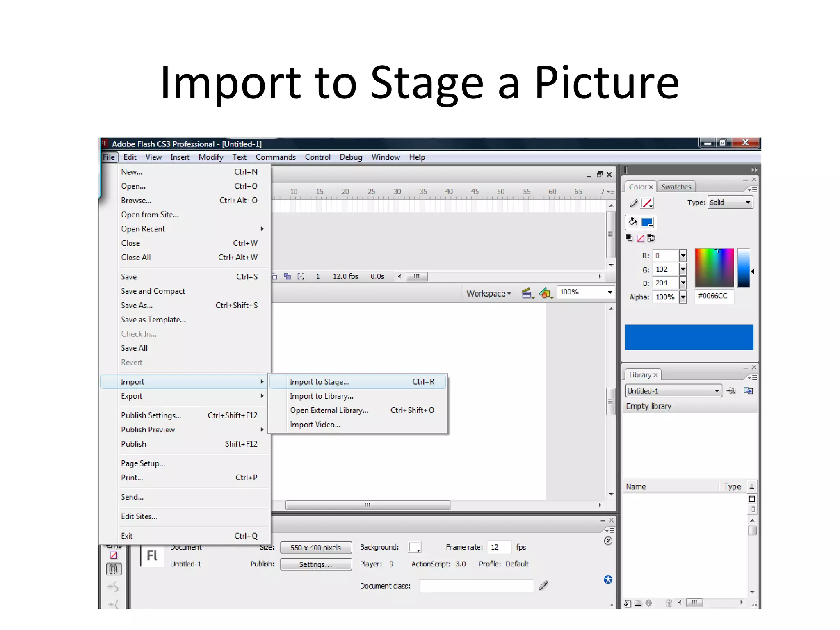Click the Name column header in Library
Viewport: 840px width, 630px height.
(671, 487)
